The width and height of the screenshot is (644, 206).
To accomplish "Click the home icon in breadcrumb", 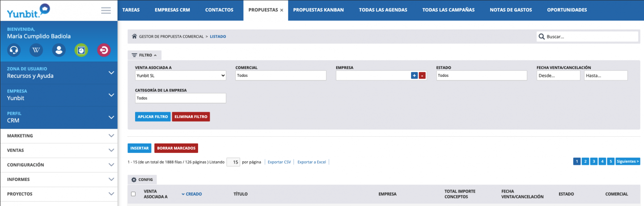I will tap(134, 37).
